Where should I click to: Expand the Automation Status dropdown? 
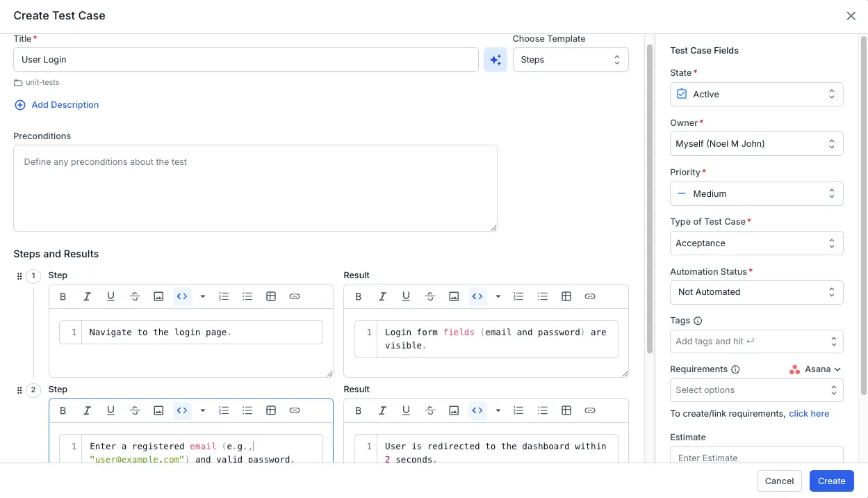(756, 292)
